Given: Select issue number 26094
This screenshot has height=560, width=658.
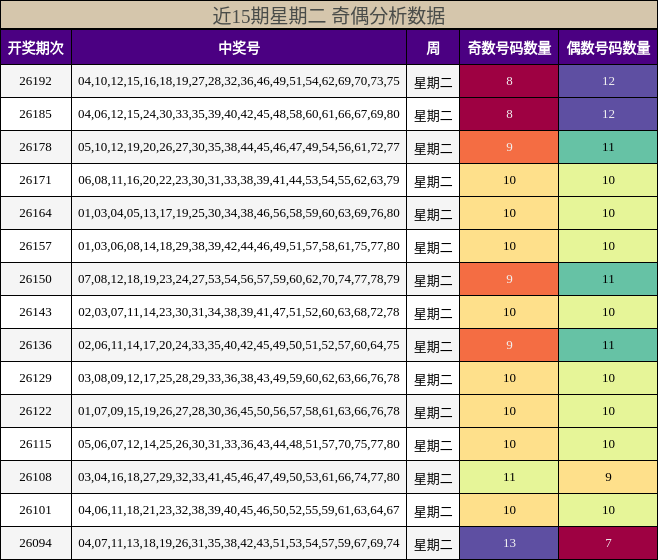Looking at the screenshot, I should (x=35, y=543).
